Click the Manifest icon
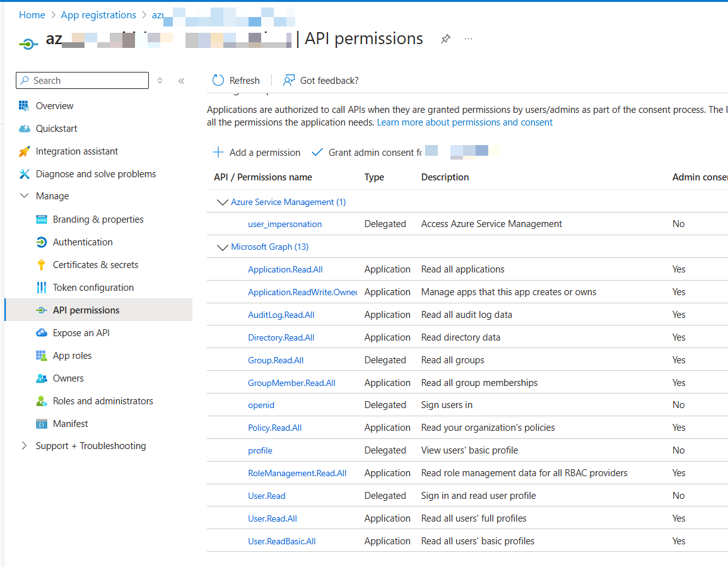This screenshot has height=567, width=728. (x=42, y=424)
